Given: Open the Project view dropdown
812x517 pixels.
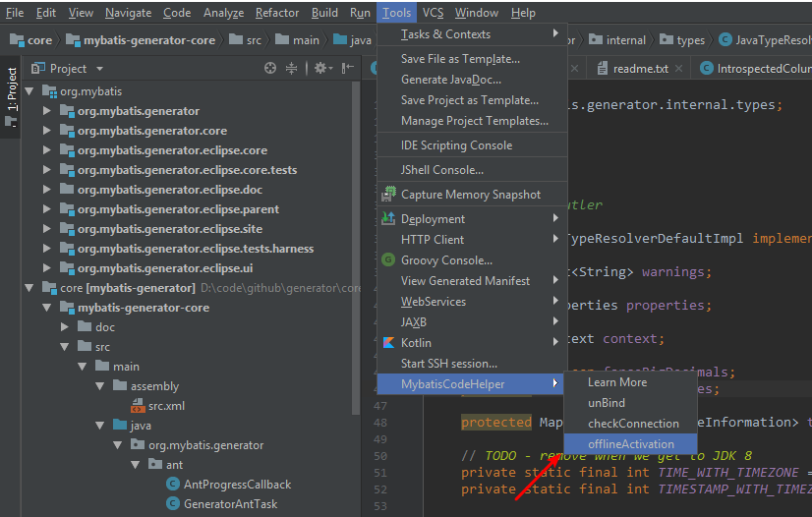Looking at the screenshot, I should [x=99, y=69].
